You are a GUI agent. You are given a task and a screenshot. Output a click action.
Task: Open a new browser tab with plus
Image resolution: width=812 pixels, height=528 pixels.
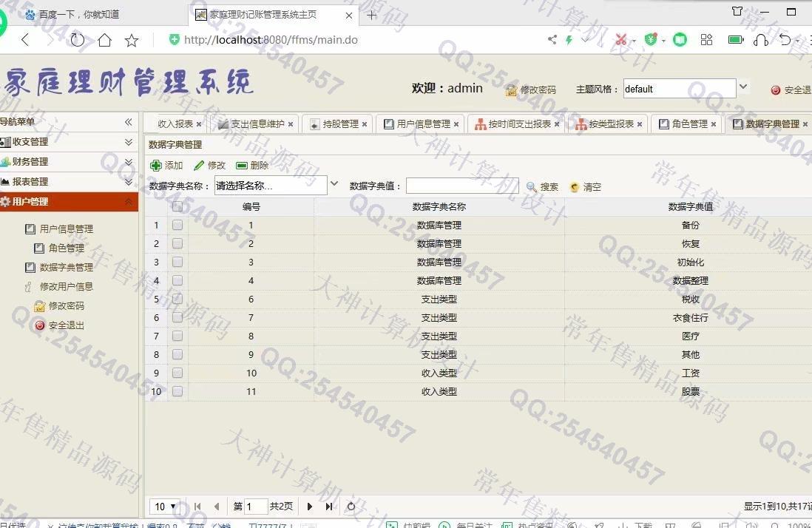(x=371, y=15)
